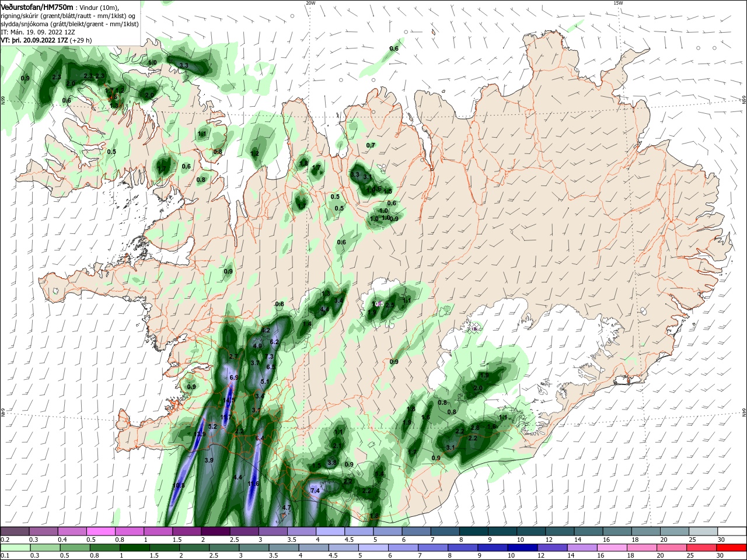Click the 0.2 label in upper legend
747x560 pixels.
[x=5, y=540]
